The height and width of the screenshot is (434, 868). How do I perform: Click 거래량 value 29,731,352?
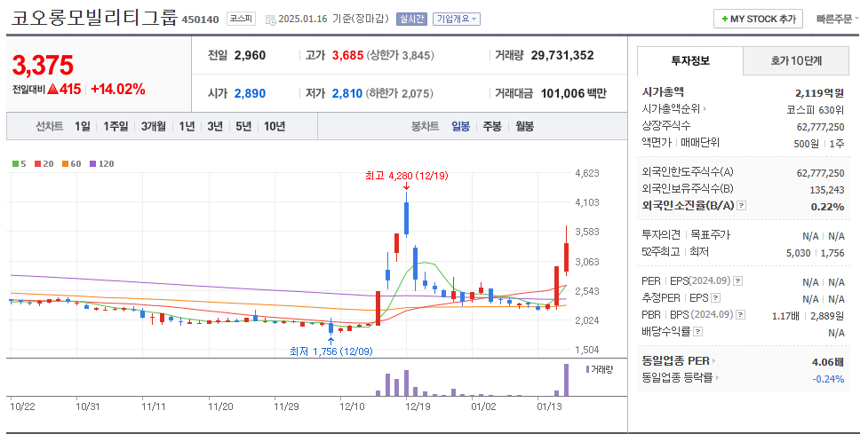coord(562,55)
